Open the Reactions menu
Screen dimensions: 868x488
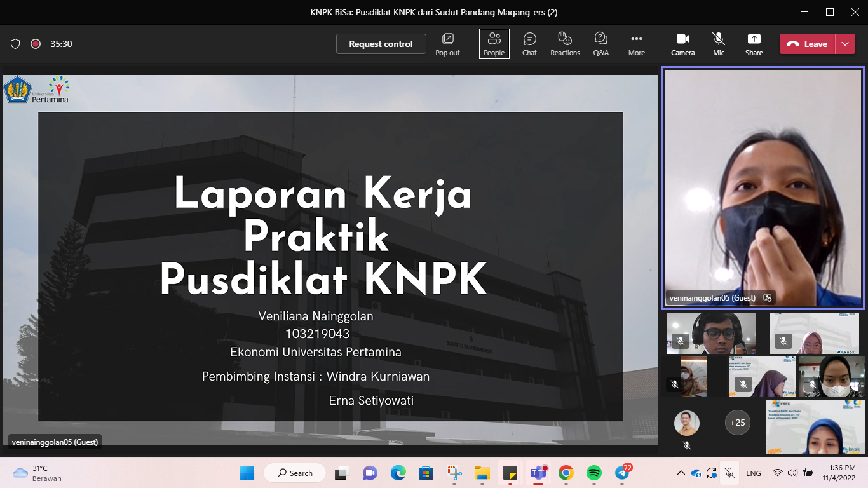(565, 44)
